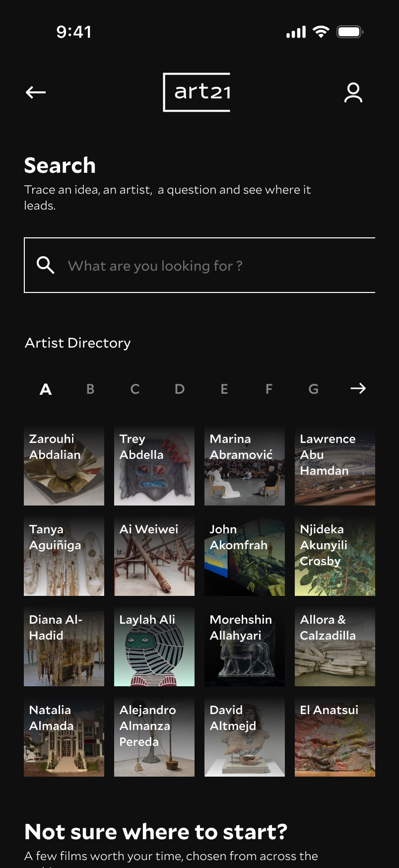
Task: View Njideka Akunyili Crosby tile
Action: pos(335,556)
